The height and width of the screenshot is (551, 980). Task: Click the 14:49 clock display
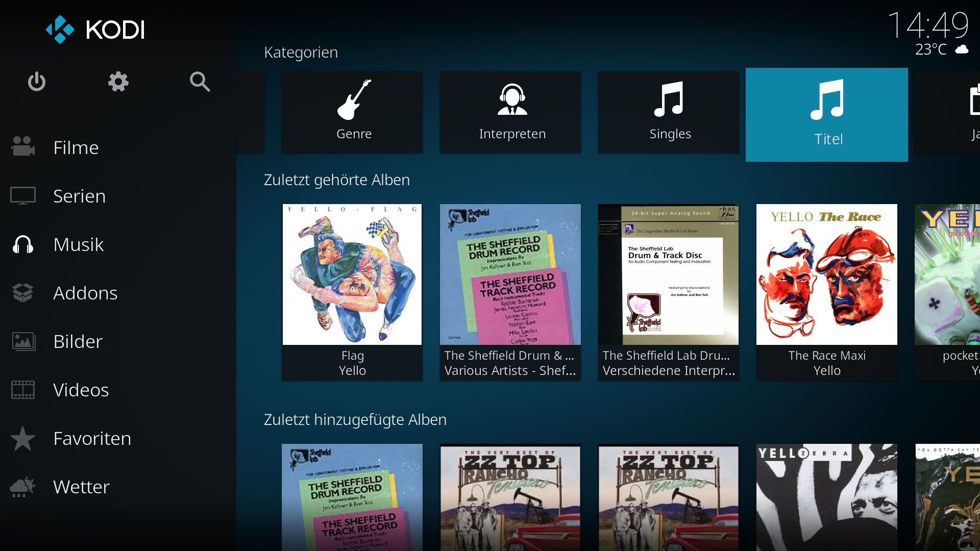point(928,25)
